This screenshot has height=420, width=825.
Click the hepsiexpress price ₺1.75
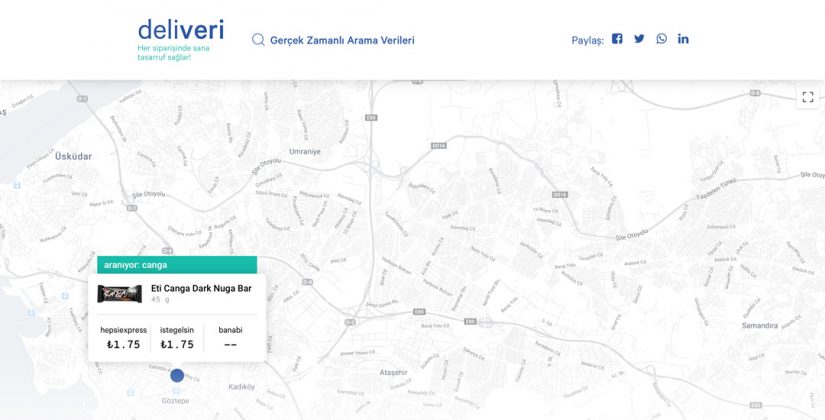click(124, 345)
